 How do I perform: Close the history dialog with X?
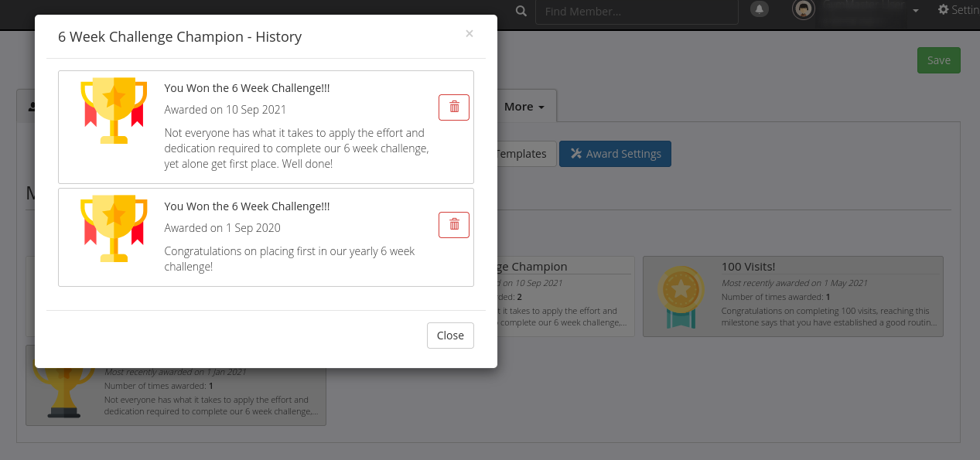tap(470, 34)
